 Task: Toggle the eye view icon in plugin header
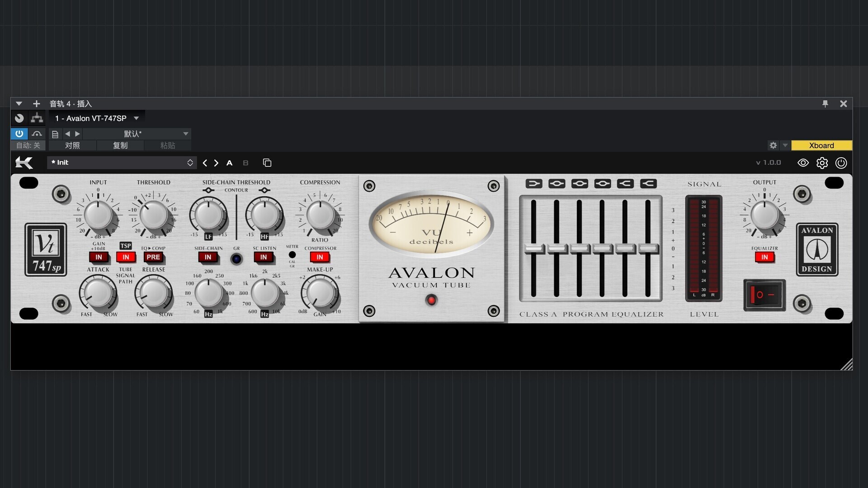[x=803, y=163]
